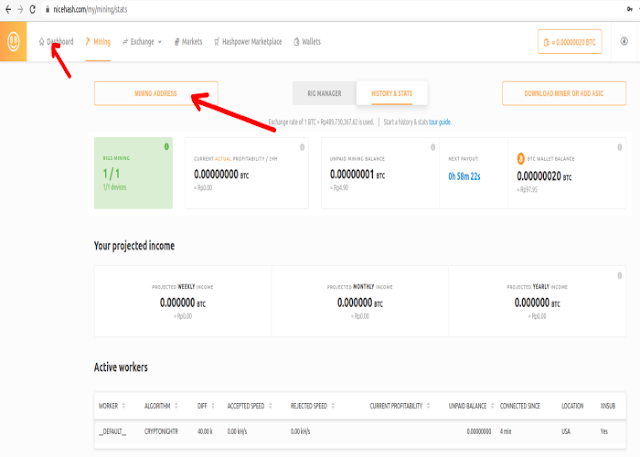
Task: Click the info icon on the Current Actual Profitability card
Action: click(x=302, y=147)
